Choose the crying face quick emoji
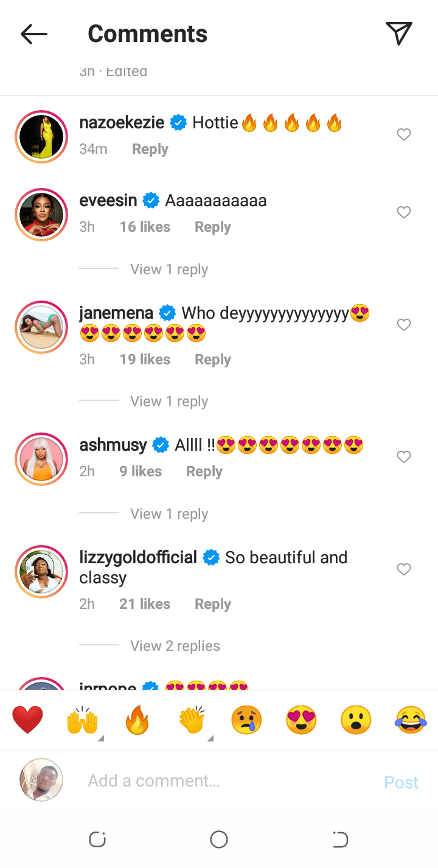Image resolution: width=438 pixels, height=868 pixels. click(x=246, y=720)
